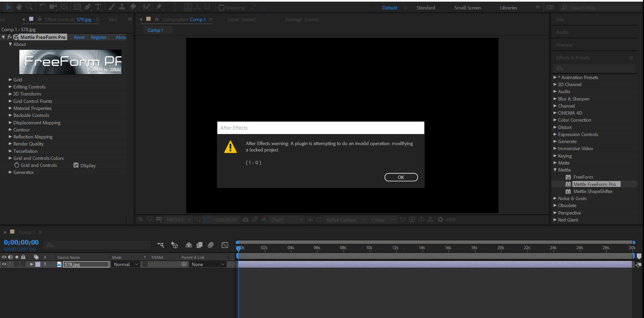
Task: Open the Graph Editor icon
Action: 225,245
